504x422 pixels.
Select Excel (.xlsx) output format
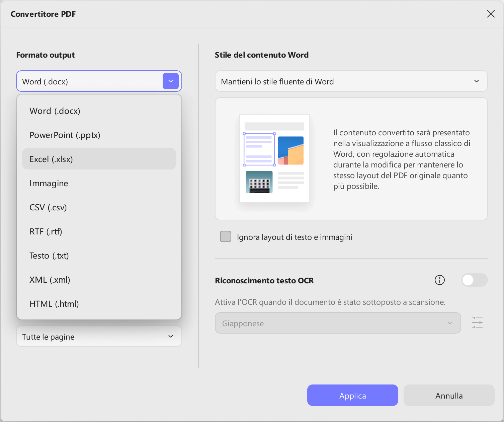pyautogui.click(x=99, y=159)
